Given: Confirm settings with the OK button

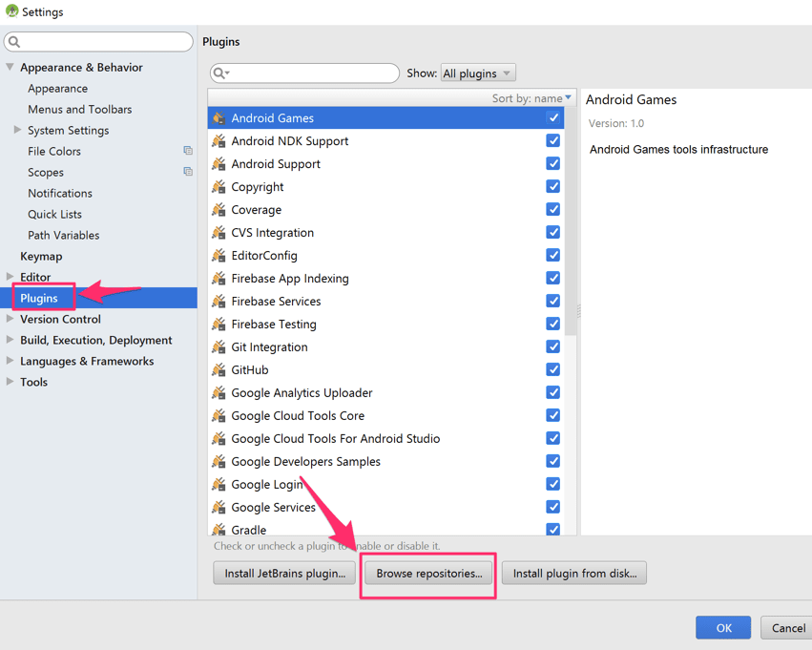Looking at the screenshot, I should (x=723, y=628).
